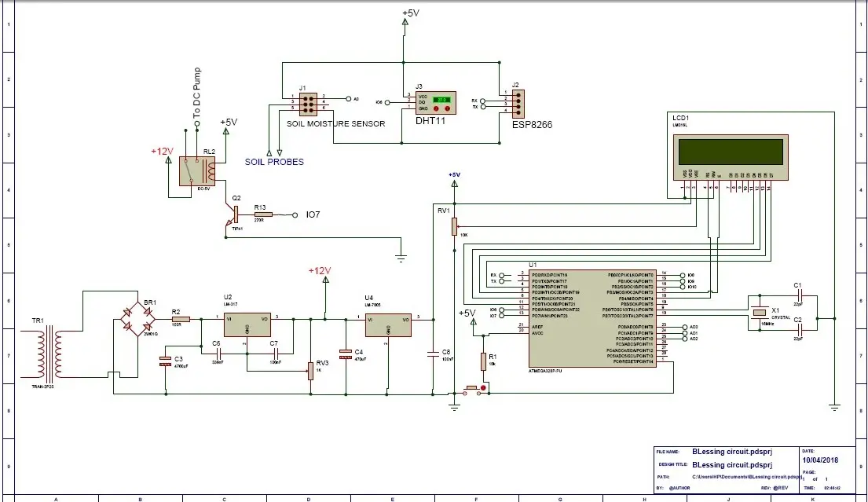Screen dimensions: 868x502
Task: Select the U1 ATmega328P microcontroller
Action: click(592, 318)
